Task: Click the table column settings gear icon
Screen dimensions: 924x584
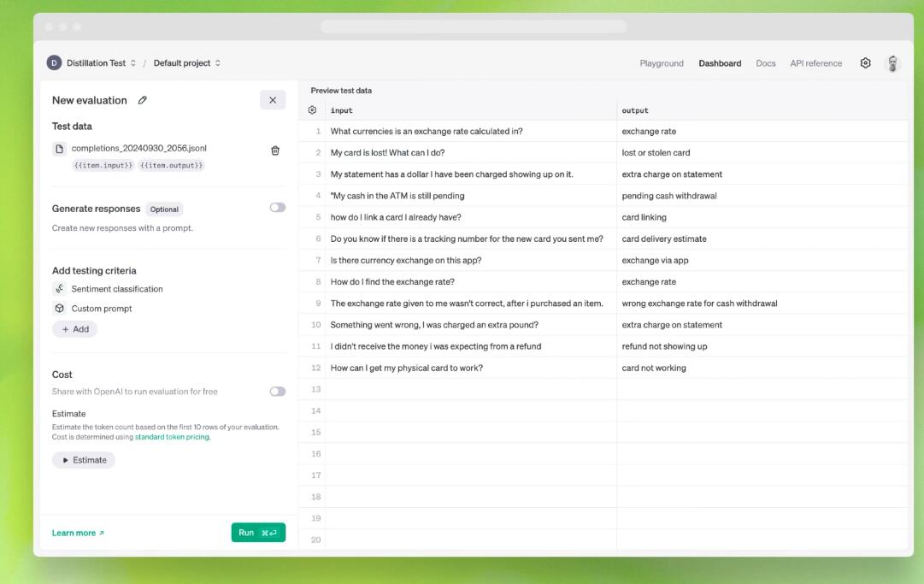Action: [x=312, y=110]
